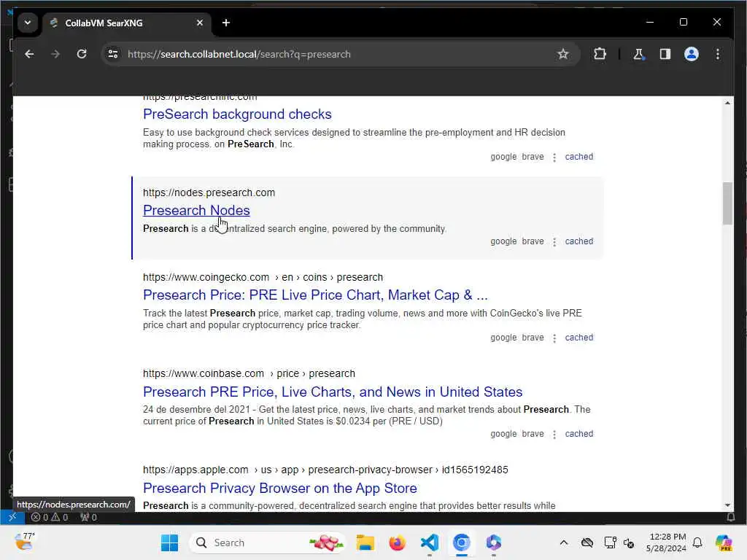Open cached link for Coinbase result

pos(578,434)
